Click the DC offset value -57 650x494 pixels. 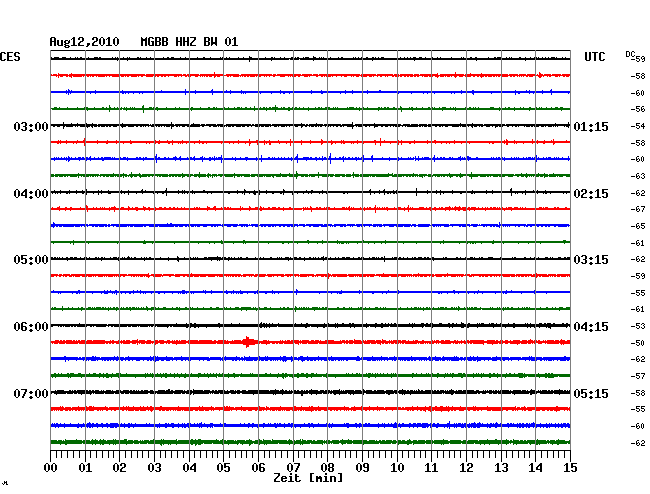(x=638, y=376)
